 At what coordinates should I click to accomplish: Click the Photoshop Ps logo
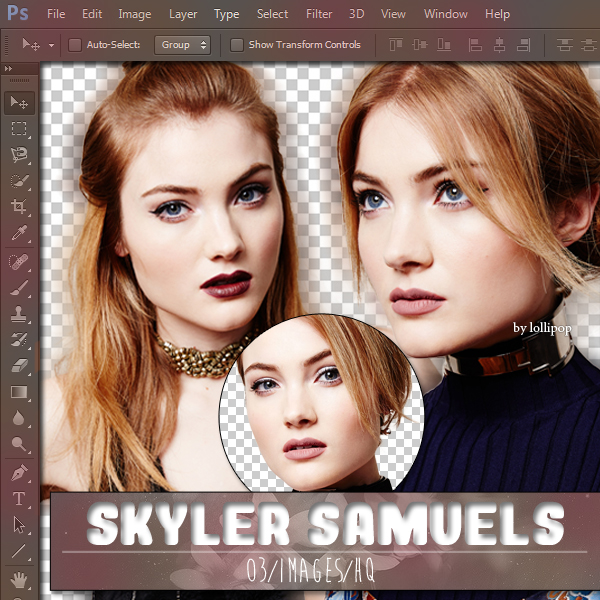pos(18,13)
